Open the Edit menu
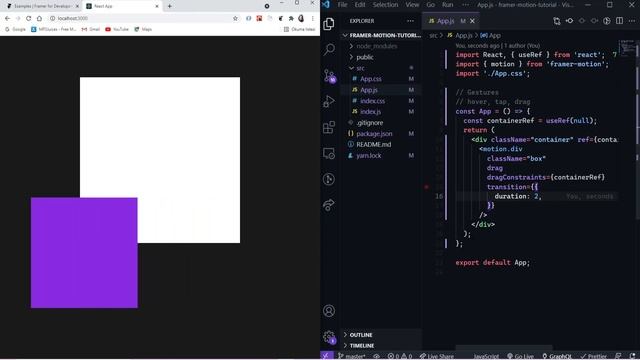This screenshot has height=360, width=640. (360, 5)
